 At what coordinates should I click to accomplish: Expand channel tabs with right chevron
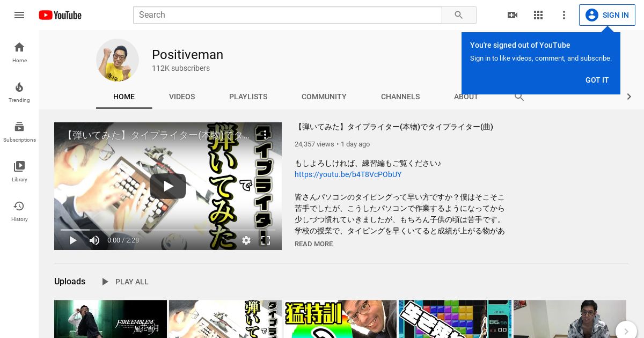click(x=630, y=97)
